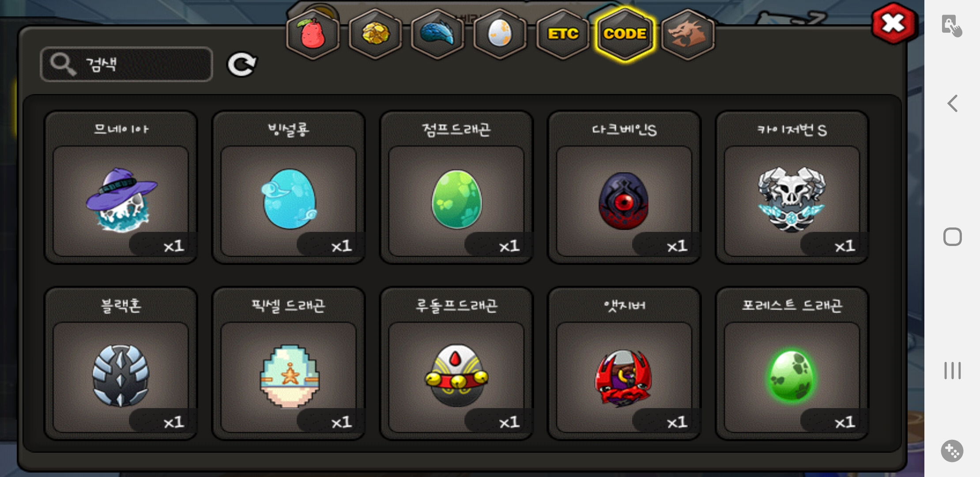Viewport: 980px width, 477px height.
Task: Select the 루돌프드래곤 bell egg
Action: click(456, 363)
